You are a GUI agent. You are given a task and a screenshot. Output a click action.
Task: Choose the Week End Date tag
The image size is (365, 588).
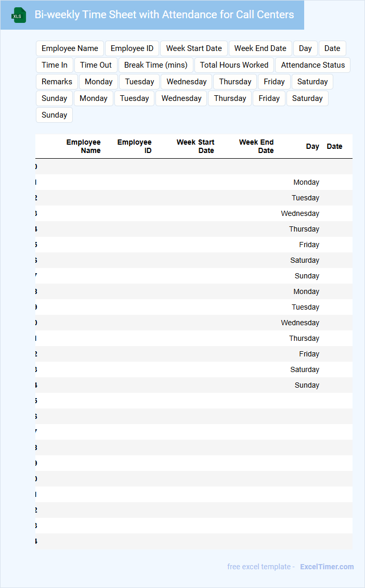pos(260,48)
